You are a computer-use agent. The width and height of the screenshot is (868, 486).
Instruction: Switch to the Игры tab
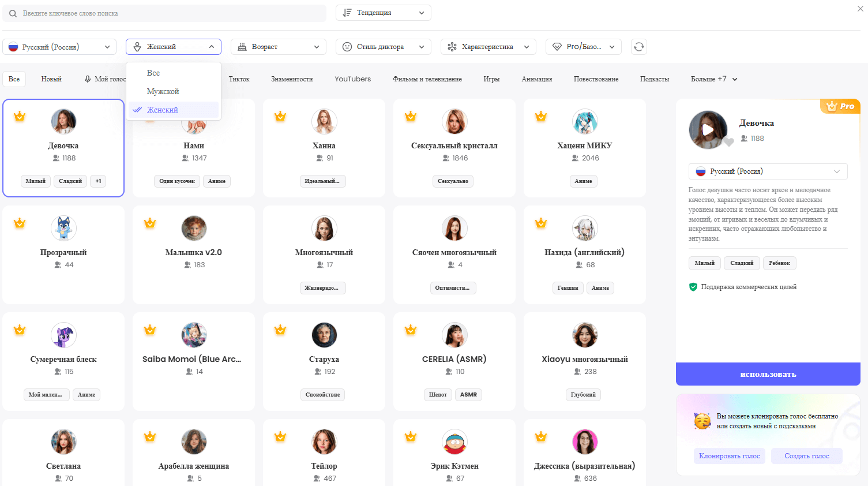491,79
